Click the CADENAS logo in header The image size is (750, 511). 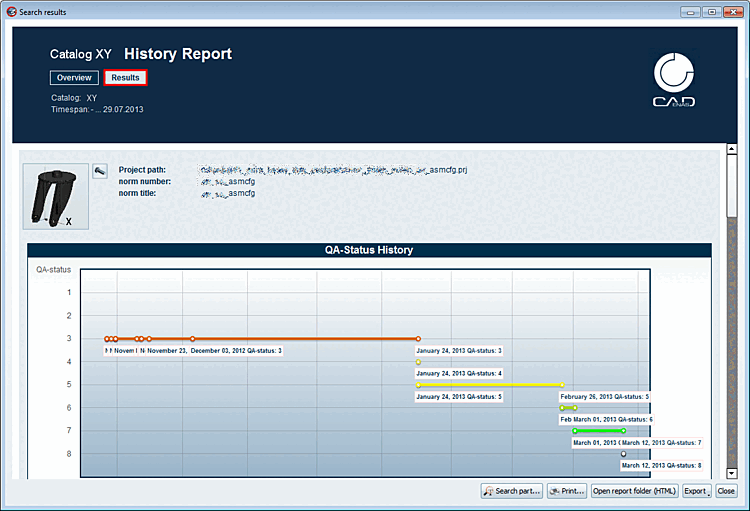[x=674, y=80]
